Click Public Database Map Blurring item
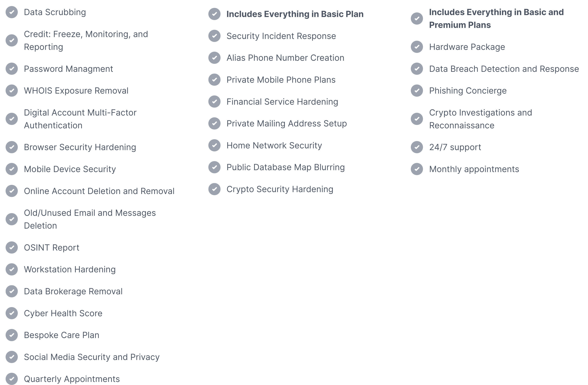 pyautogui.click(x=286, y=167)
